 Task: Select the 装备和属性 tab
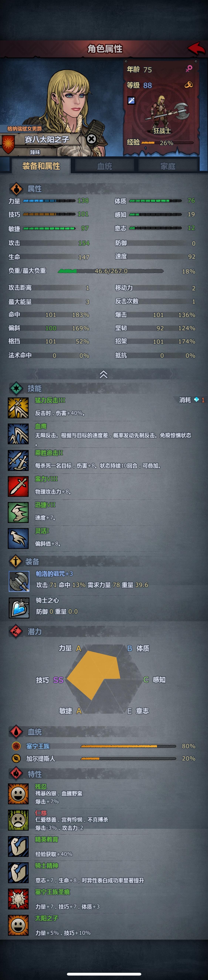(41, 166)
